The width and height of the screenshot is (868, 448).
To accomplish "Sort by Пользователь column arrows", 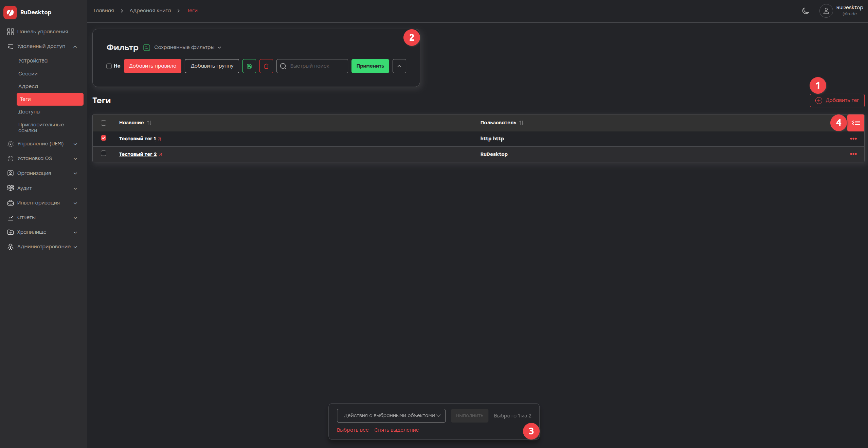I will (x=521, y=123).
